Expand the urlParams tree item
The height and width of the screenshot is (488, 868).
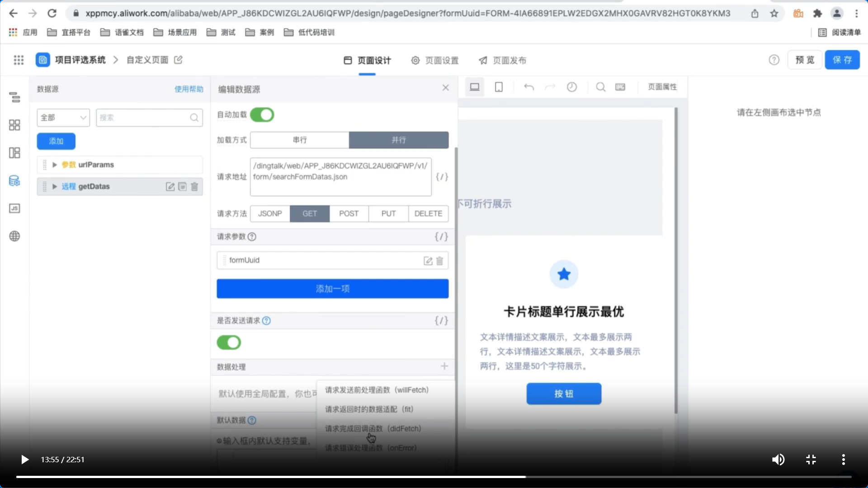point(55,165)
